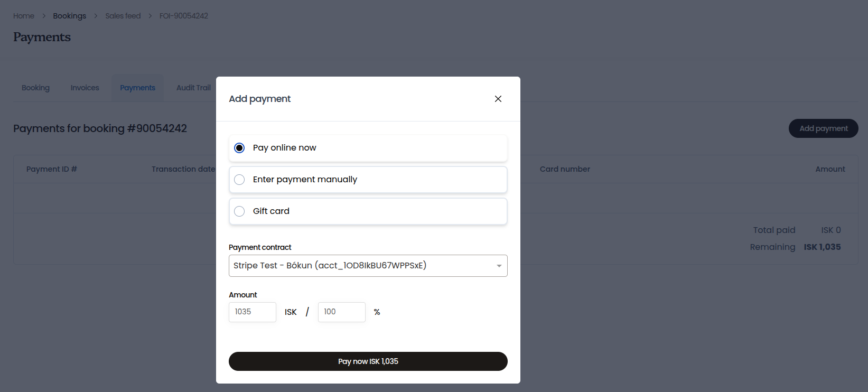Close the Add payment dialog
This screenshot has height=392, width=868.
point(498,99)
